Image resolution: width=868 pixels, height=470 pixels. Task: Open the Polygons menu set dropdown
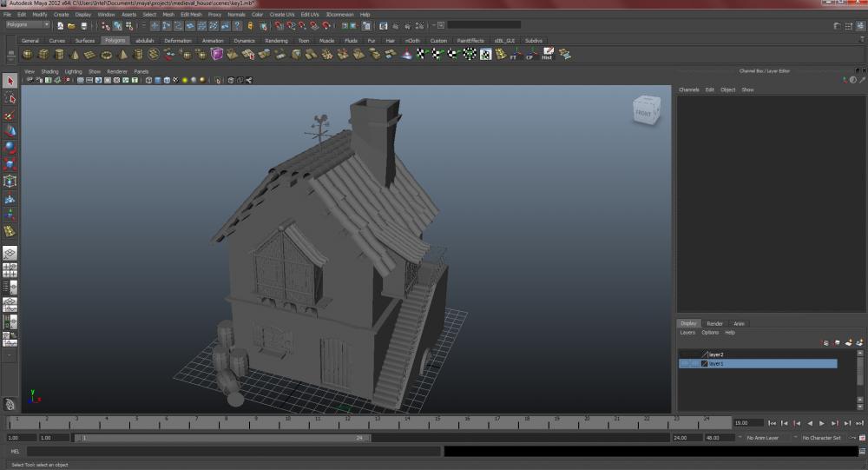(x=28, y=25)
